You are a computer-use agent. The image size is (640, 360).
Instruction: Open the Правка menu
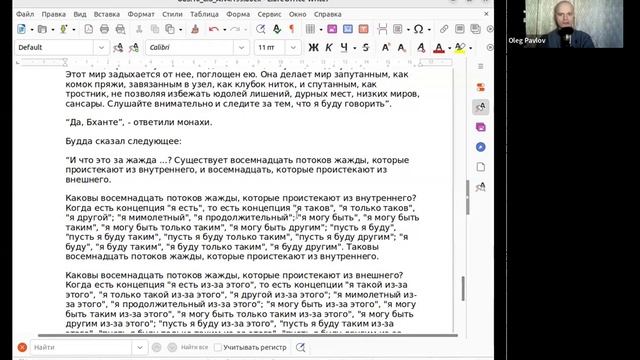point(53,14)
